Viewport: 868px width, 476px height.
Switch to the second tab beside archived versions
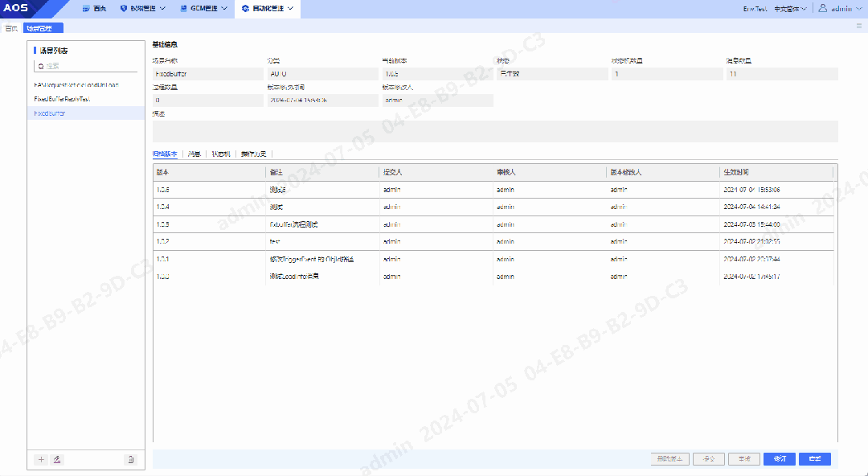[x=194, y=153]
